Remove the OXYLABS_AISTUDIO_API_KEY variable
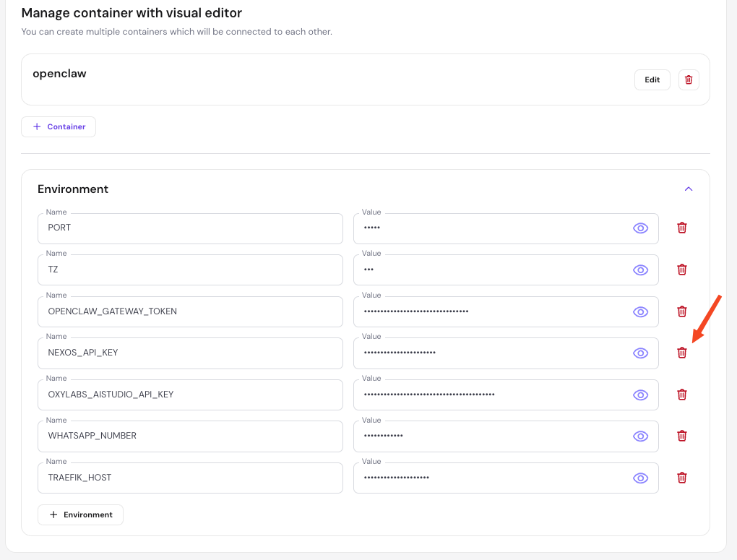737x560 pixels. [681, 395]
